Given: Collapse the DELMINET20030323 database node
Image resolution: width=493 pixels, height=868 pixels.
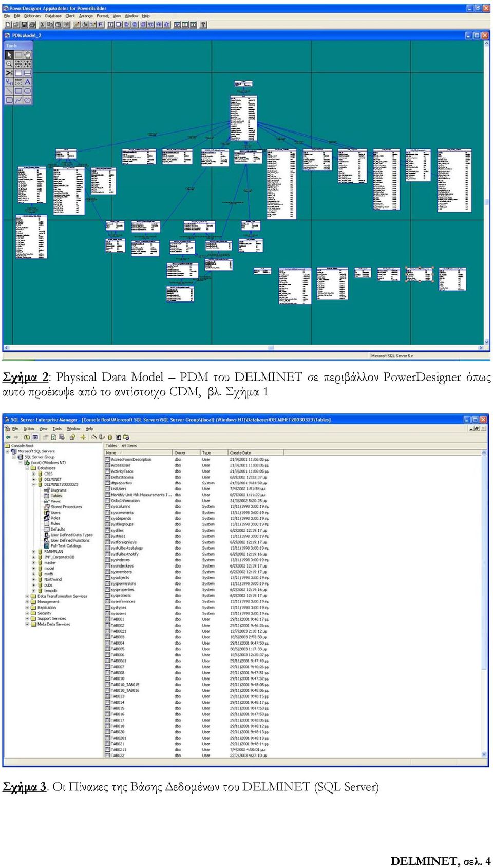Looking at the screenshot, I should click(34, 485).
